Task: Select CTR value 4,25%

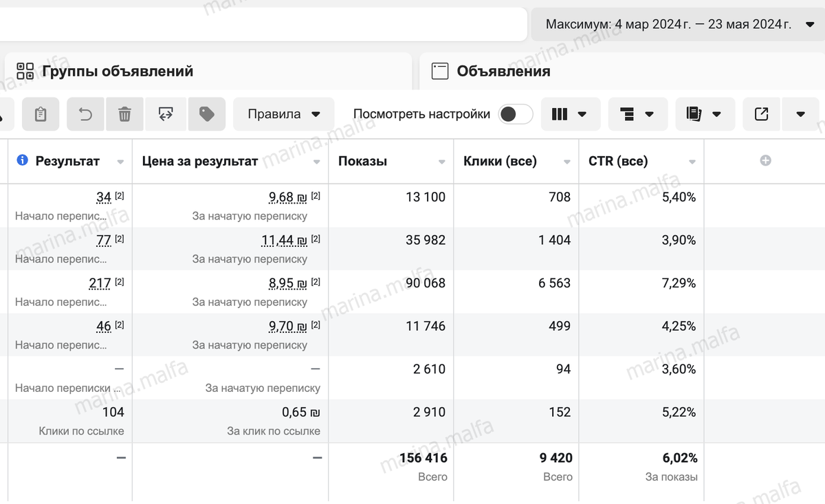Action: [x=679, y=326]
